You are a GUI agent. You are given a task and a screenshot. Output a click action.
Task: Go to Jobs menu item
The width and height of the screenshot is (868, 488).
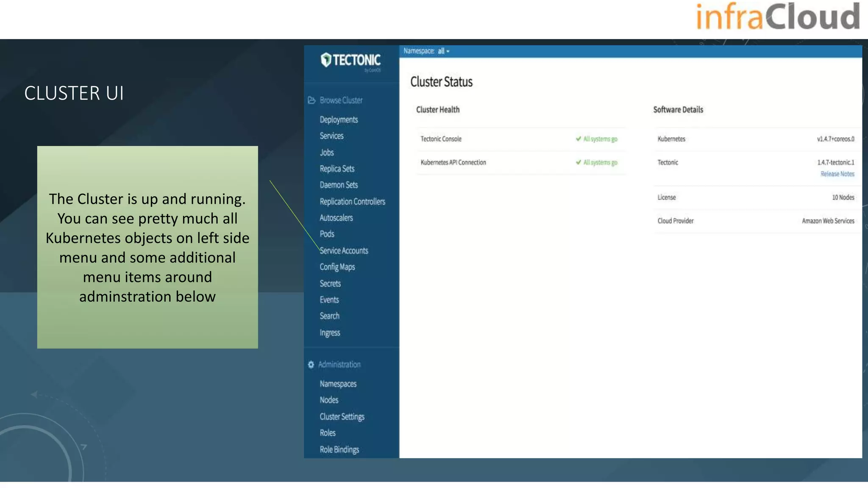click(x=326, y=152)
